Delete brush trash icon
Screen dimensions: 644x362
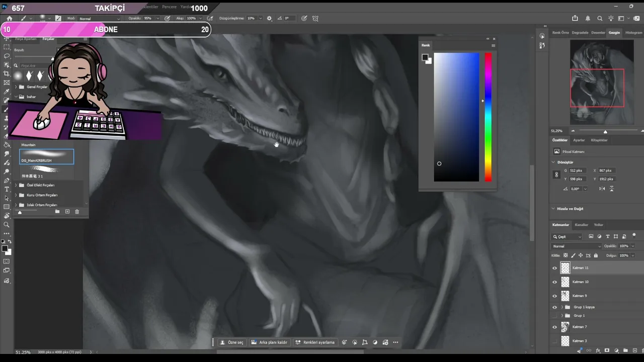77,212
